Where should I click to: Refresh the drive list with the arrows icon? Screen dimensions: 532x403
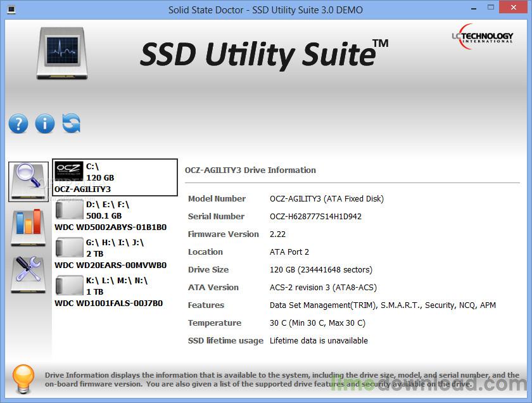tap(71, 123)
